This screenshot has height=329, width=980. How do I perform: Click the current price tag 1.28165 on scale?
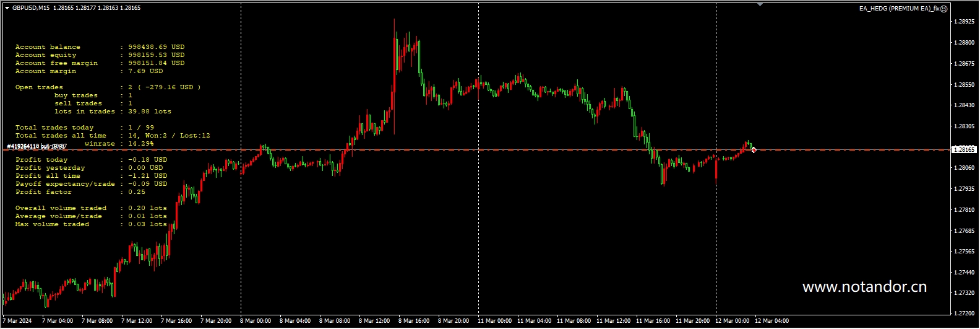pos(964,149)
